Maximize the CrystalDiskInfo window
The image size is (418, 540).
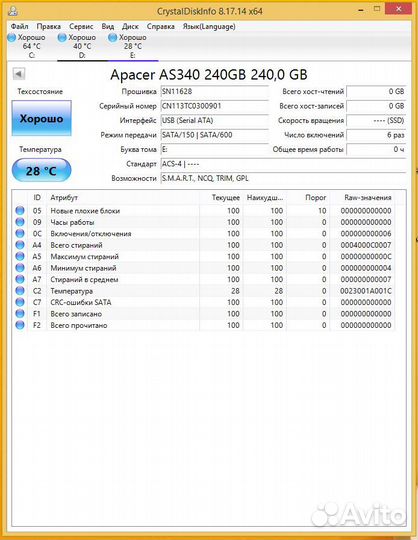377,9
